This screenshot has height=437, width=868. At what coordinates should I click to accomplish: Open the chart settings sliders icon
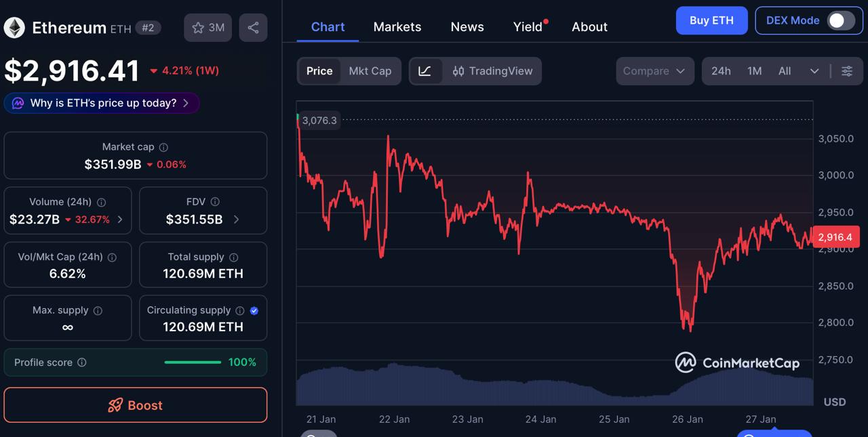click(846, 70)
